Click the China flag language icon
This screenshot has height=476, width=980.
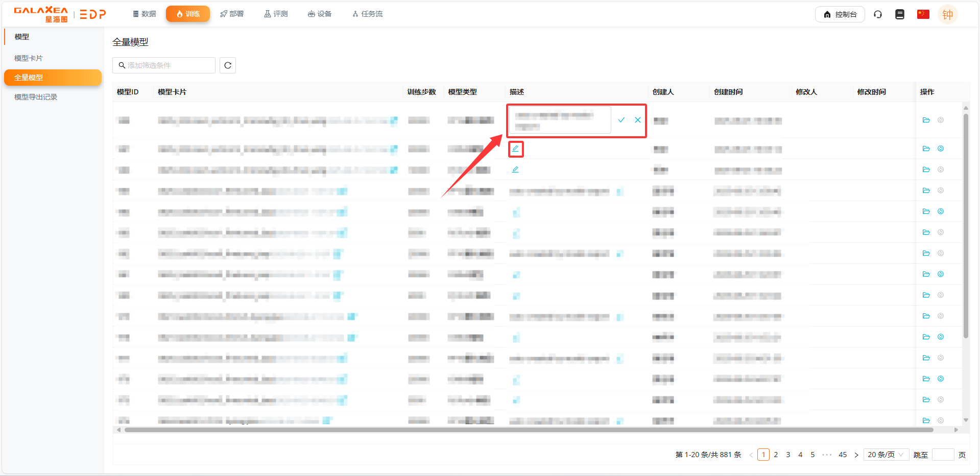click(x=923, y=14)
